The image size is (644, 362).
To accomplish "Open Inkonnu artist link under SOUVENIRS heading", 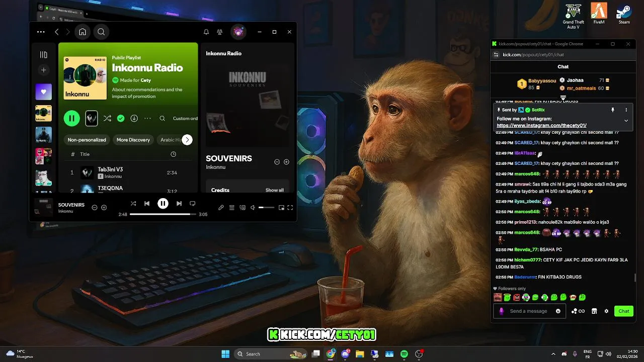I will pyautogui.click(x=215, y=167).
